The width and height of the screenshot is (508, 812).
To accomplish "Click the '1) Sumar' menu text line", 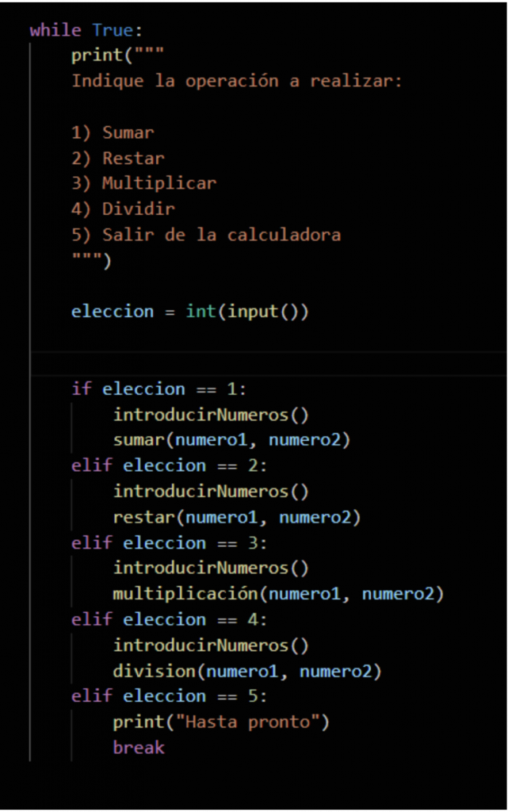I will [113, 132].
